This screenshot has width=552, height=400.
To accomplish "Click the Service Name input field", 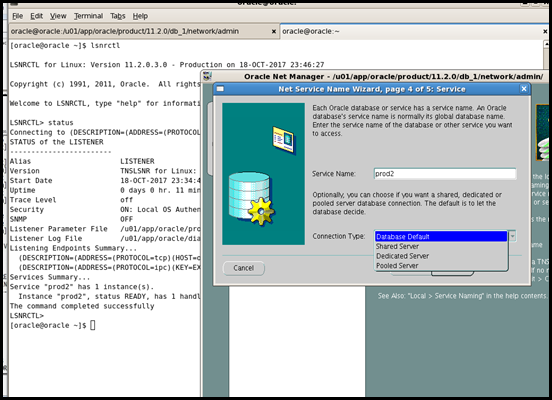I will tap(445, 174).
